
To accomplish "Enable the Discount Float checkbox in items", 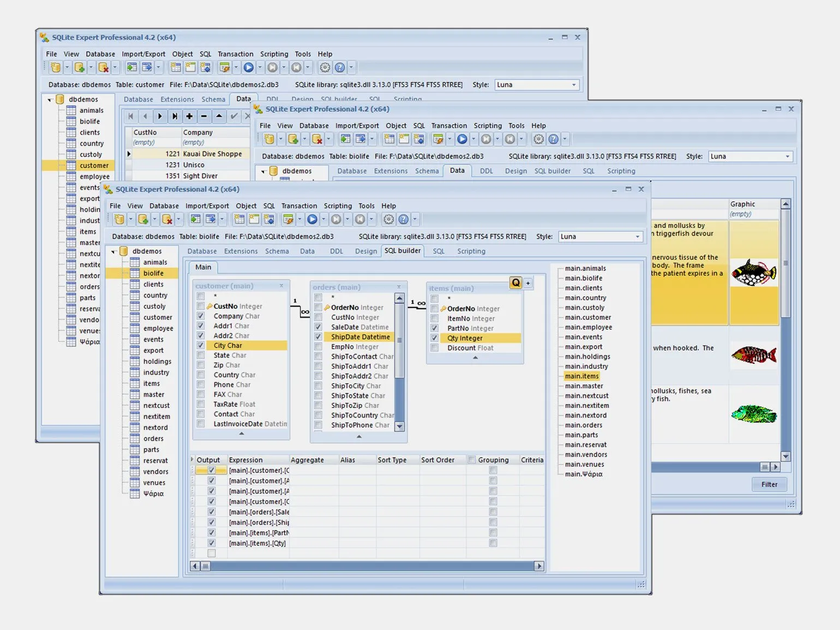I will (x=435, y=348).
